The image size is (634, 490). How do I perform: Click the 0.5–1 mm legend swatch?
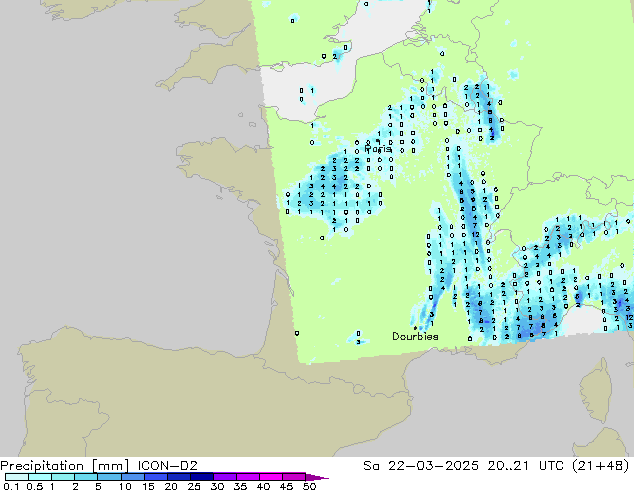pos(40,477)
